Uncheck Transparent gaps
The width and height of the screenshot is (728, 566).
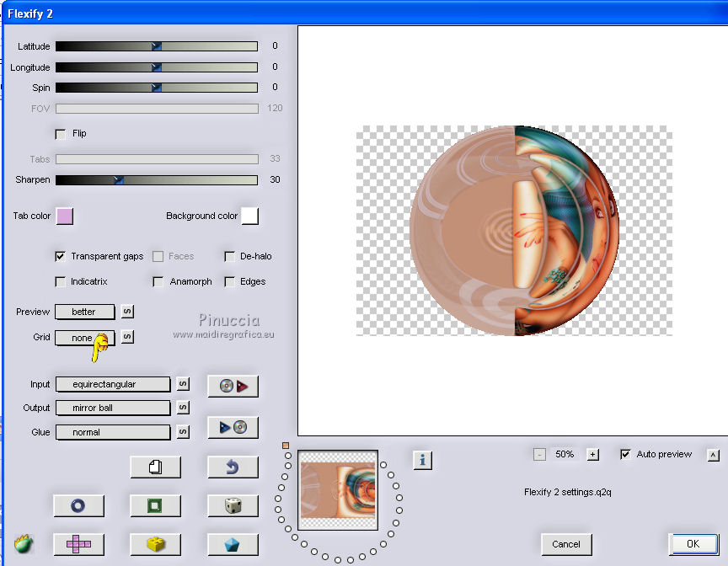(x=61, y=257)
